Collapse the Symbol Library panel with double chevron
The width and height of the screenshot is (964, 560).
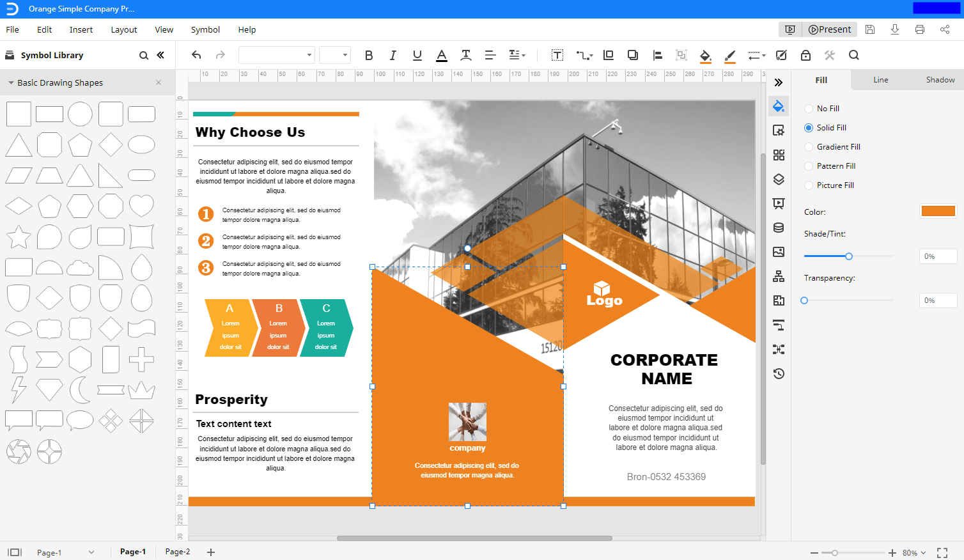(x=159, y=55)
